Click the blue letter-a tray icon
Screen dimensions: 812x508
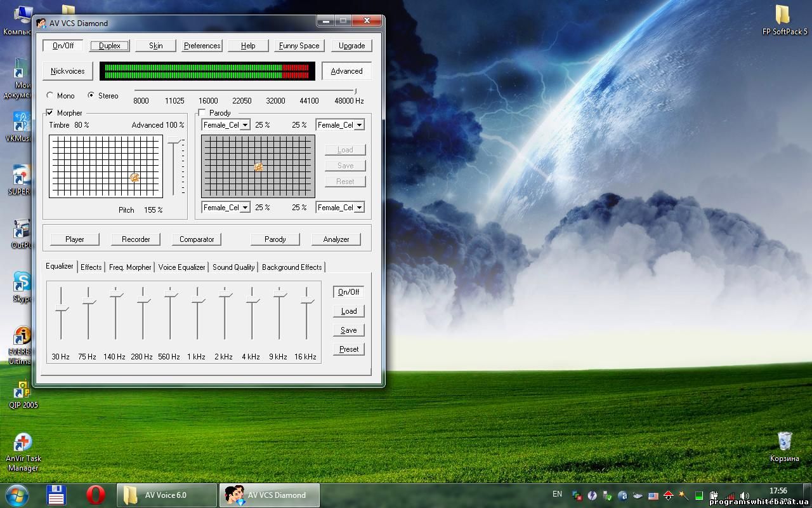coord(622,496)
